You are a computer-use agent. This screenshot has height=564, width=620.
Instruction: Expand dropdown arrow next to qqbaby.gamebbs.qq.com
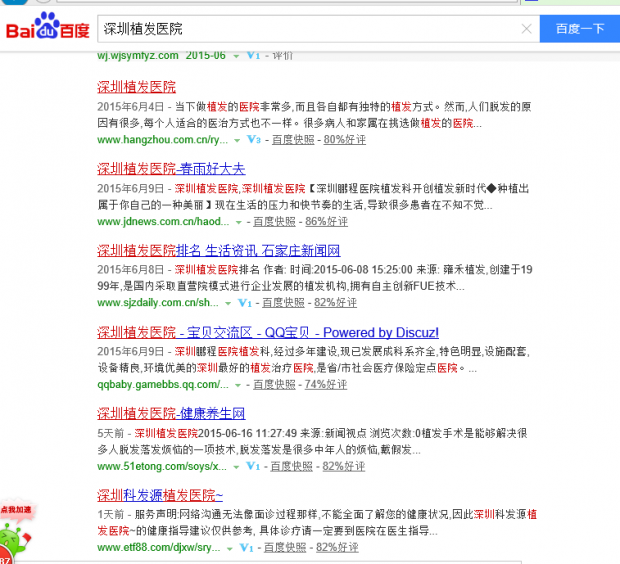tap(238, 385)
